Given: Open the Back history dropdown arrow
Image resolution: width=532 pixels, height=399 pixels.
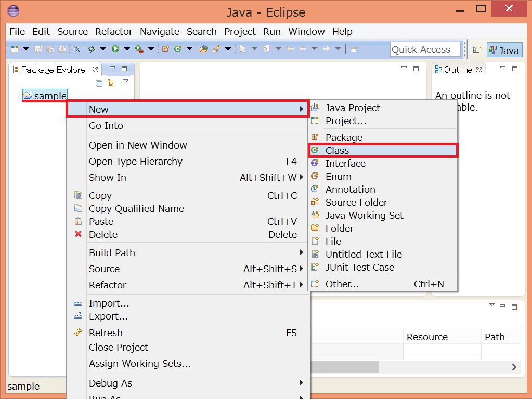Looking at the screenshot, I should [x=314, y=49].
